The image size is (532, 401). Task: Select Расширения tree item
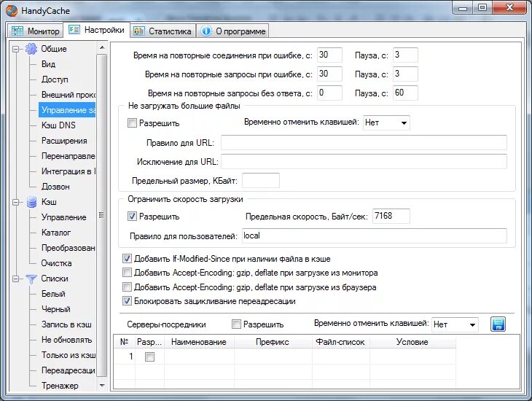click(x=64, y=141)
